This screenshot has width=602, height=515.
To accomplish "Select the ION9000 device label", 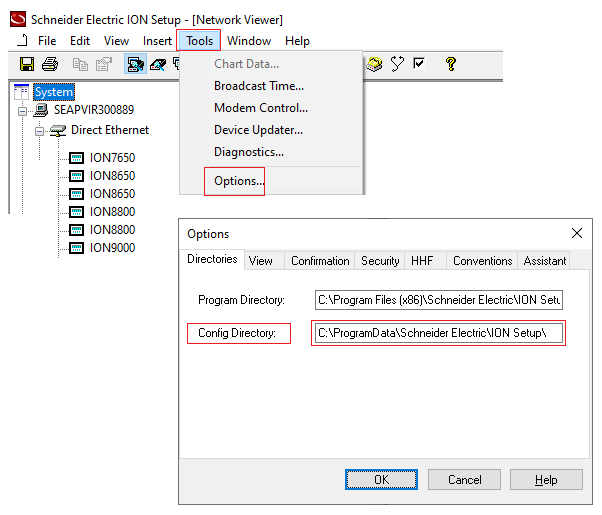I will (112, 248).
